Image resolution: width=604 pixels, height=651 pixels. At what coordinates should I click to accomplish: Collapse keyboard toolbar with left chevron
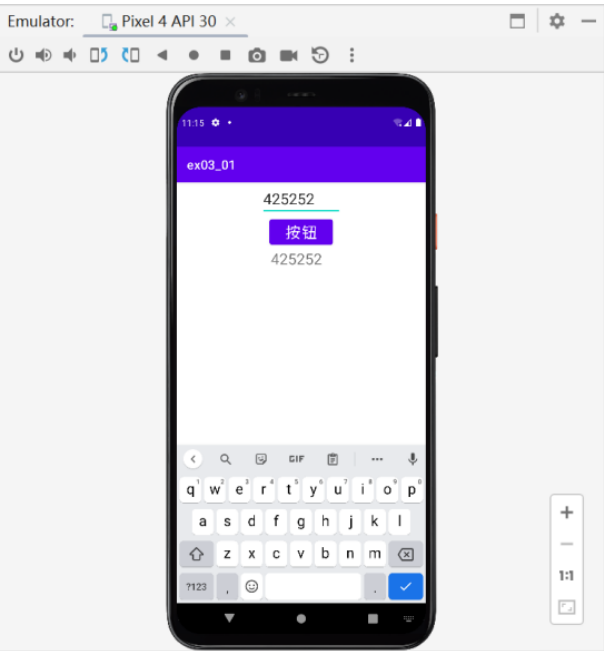(x=193, y=459)
